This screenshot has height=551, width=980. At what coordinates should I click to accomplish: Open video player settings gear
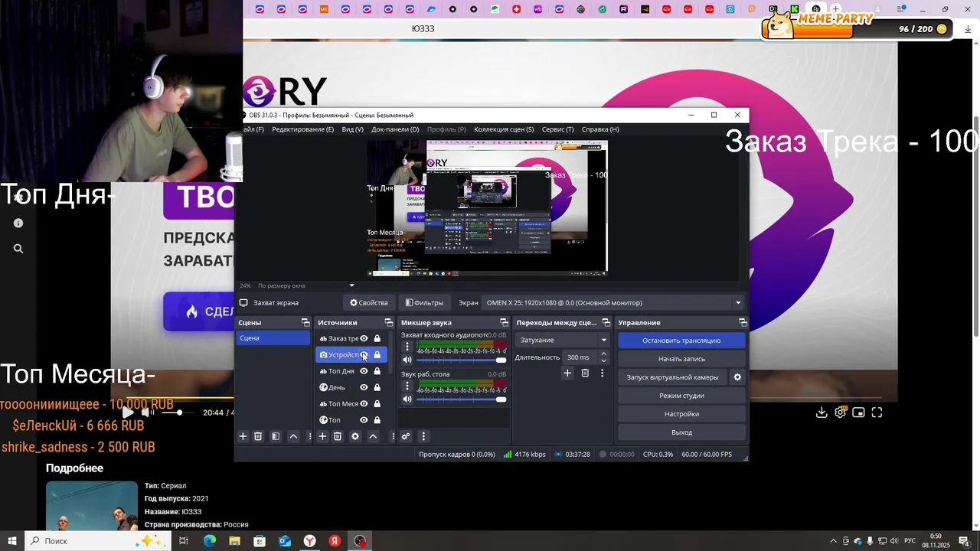pos(840,412)
